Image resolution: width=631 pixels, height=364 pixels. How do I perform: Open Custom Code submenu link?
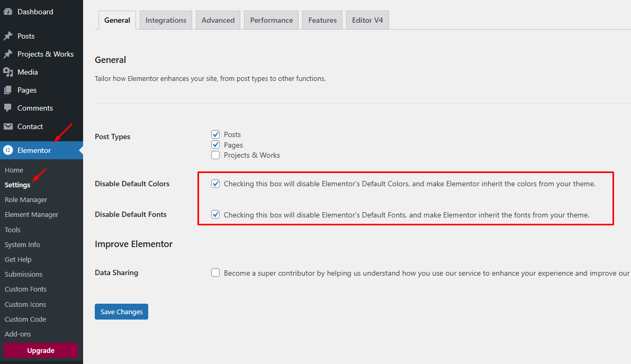25,320
